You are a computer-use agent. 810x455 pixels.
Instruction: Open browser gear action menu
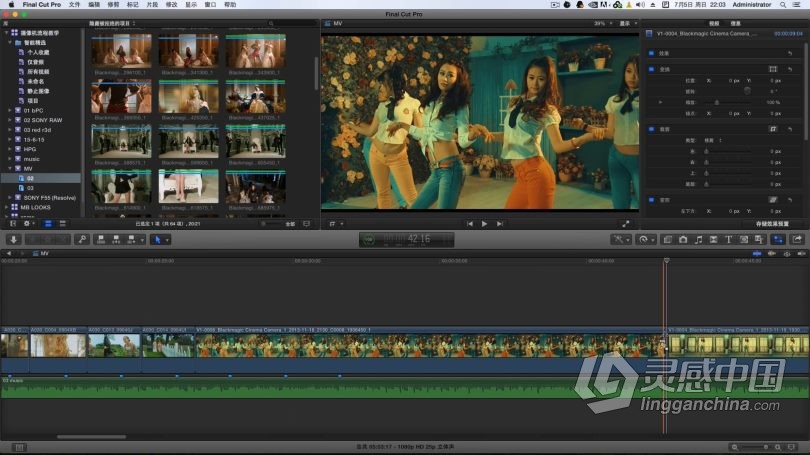[x=28, y=224]
